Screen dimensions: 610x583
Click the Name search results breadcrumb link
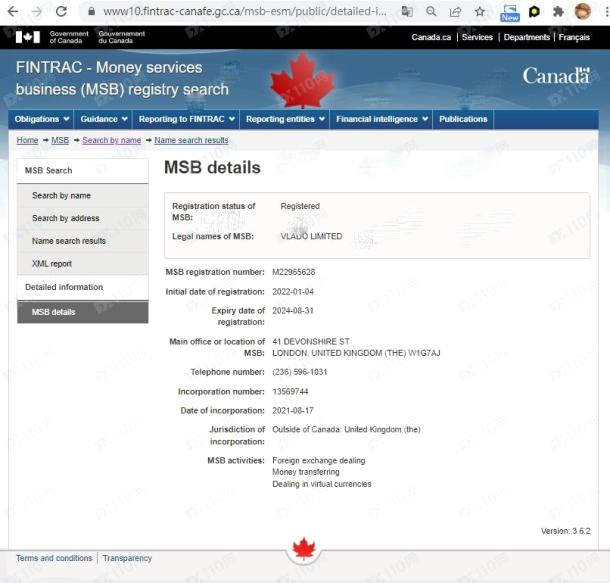[x=191, y=140]
